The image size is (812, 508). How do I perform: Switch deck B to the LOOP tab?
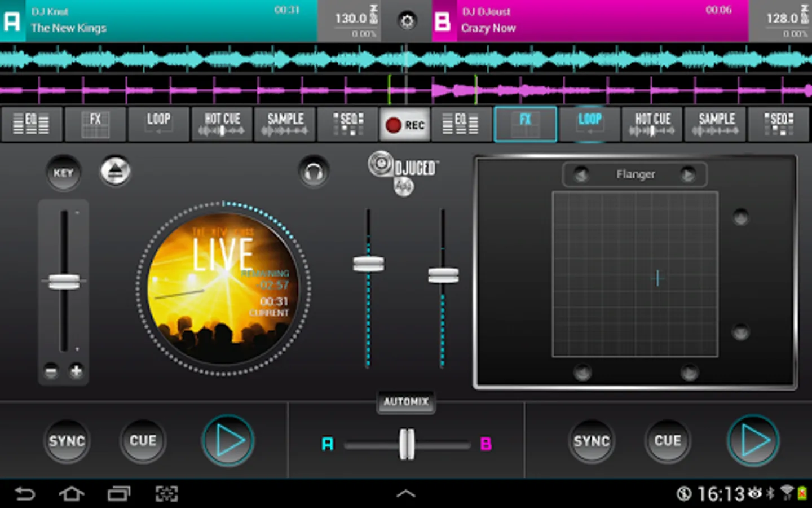[x=589, y=124]
